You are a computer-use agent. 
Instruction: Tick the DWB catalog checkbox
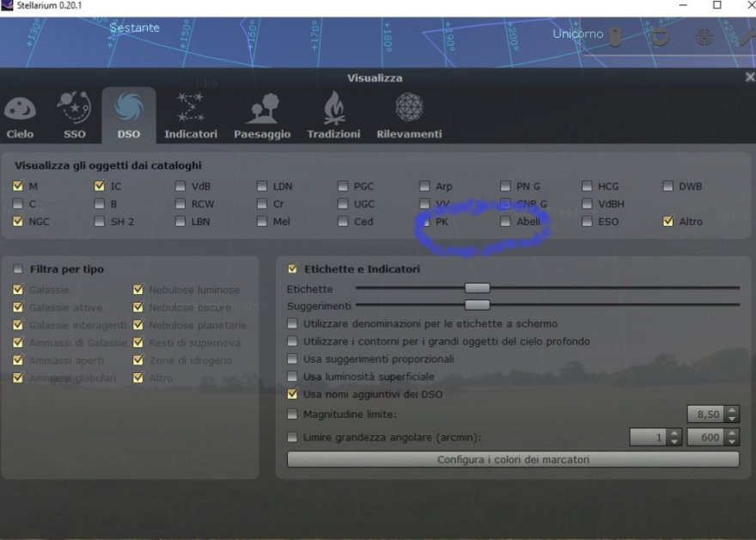coord(668,186)
